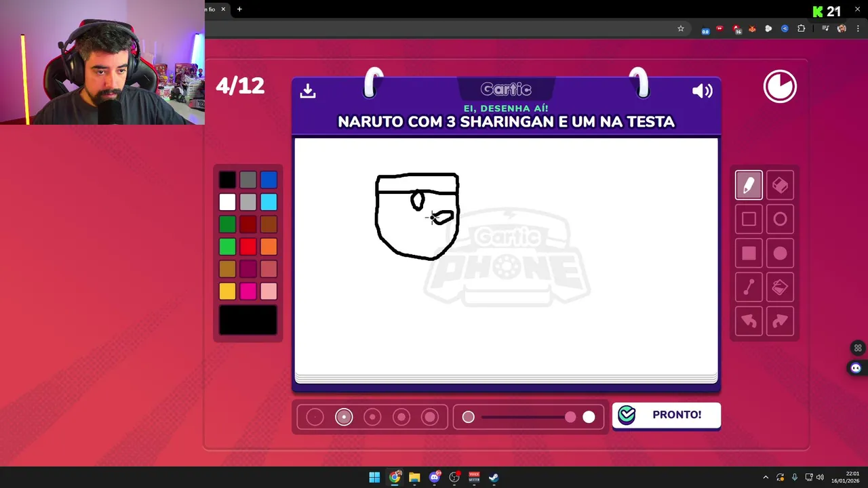Screen dimensions: 868x488
Task: Redo the drawing stroke
Action: 780,321
